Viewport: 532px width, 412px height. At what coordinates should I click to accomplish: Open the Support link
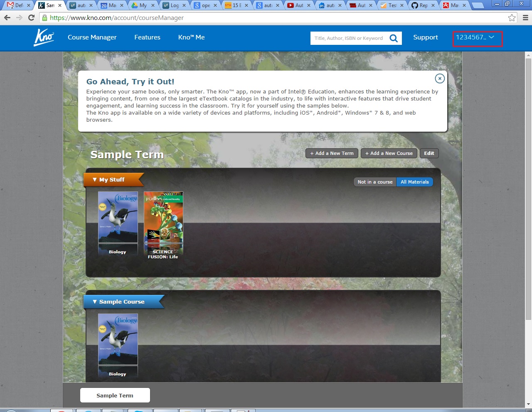(426, 37)
